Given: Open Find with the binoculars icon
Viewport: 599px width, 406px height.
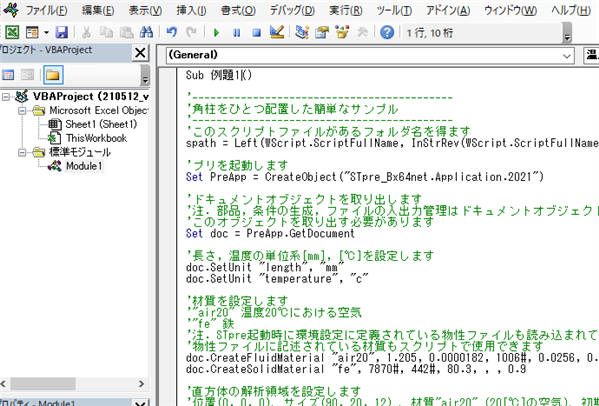Looking at the screenshot, I should coord(146,32).
